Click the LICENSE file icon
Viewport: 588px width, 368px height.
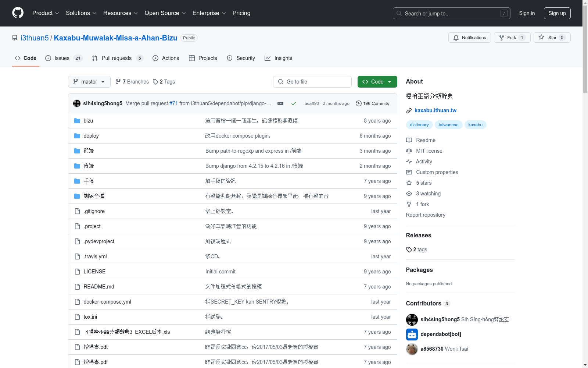pyautogui.click(x=77, y=272)
